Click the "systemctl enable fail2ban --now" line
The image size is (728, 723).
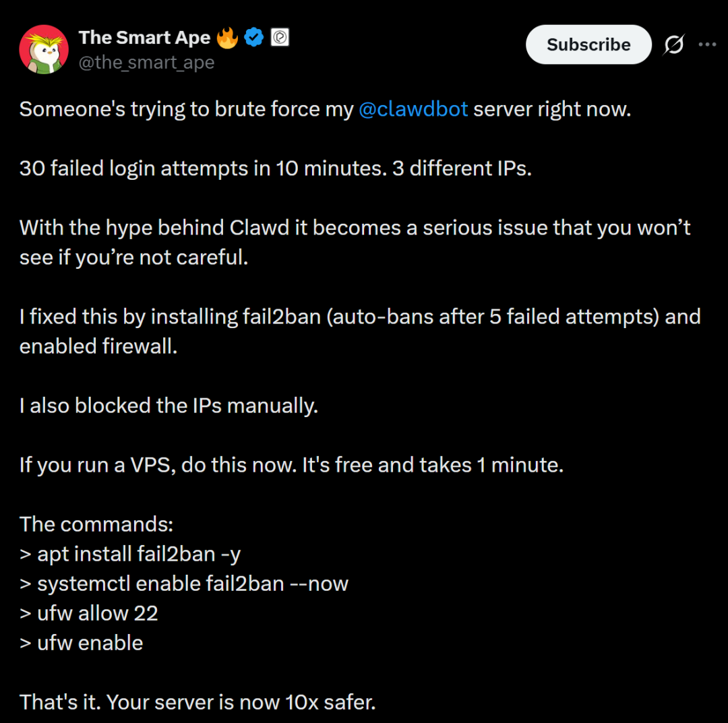(184, 584)
